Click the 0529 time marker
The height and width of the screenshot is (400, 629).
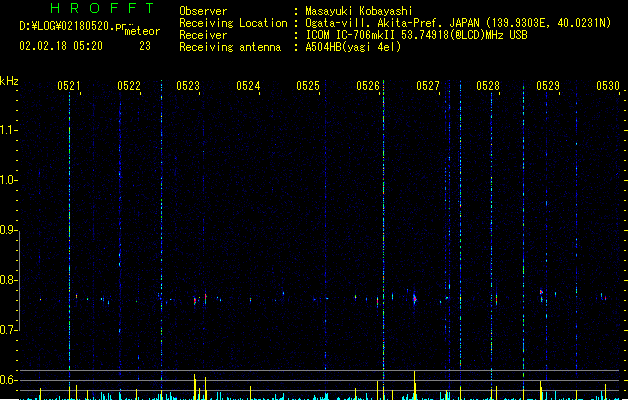tap(548, 86)
